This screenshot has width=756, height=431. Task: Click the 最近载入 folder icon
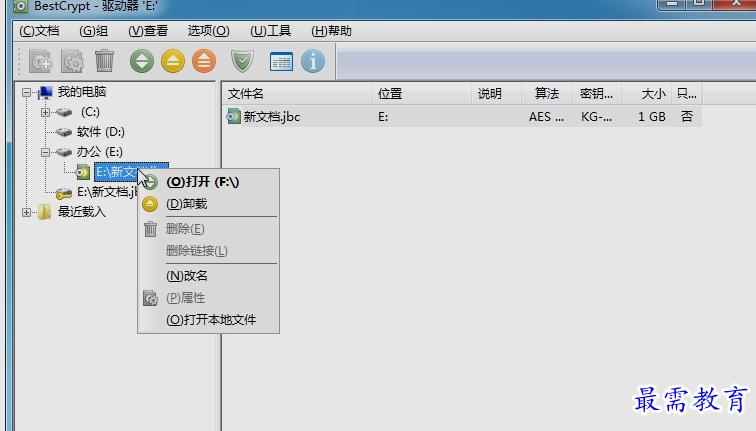[44, 212]
